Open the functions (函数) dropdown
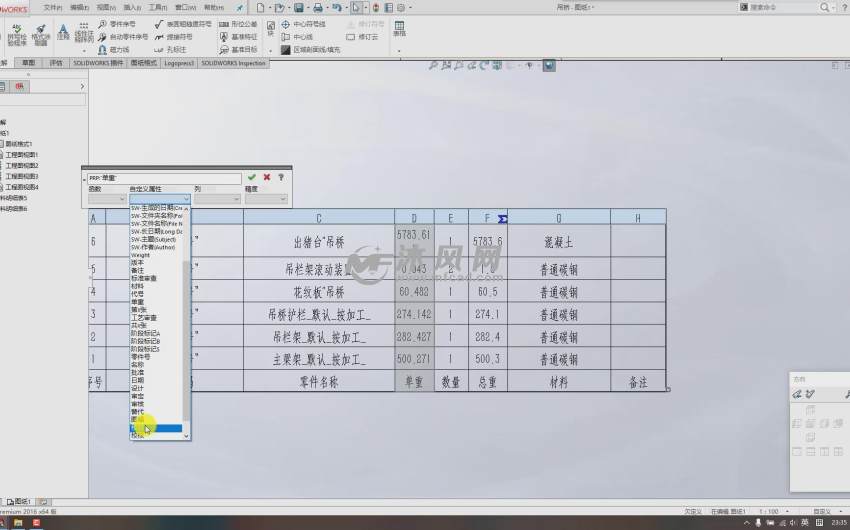This screenshot has width=850, height=530. 106,199
